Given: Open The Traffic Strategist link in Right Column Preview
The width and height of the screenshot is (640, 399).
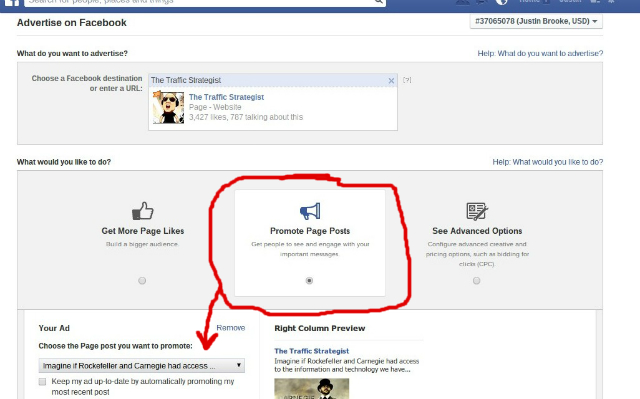Looking at the screenshot, I should pos(311,351).
